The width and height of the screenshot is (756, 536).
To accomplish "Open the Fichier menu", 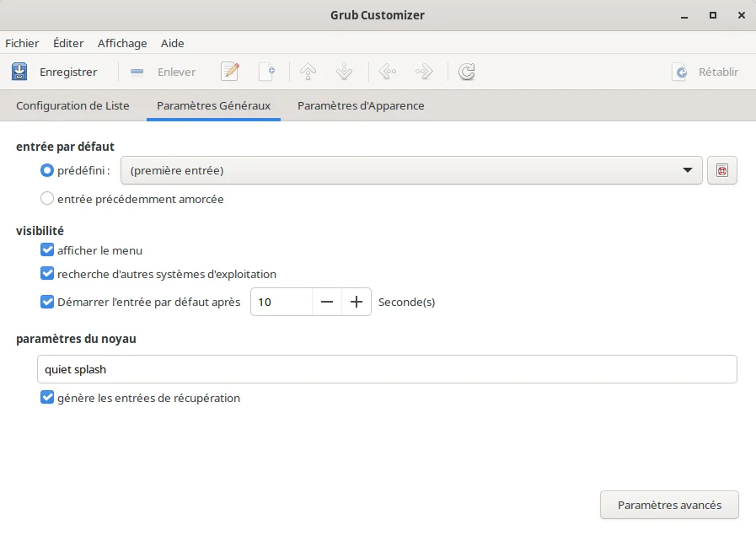I will [22, 43].
